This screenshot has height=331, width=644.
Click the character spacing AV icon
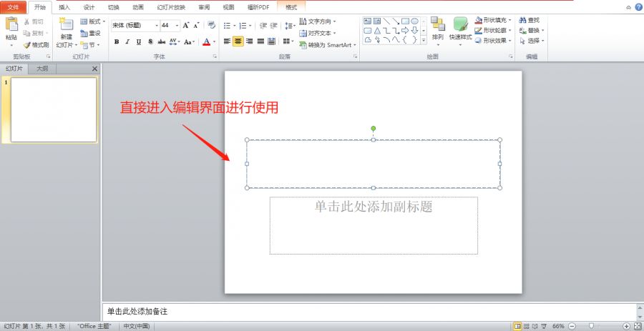pos(173,41)
